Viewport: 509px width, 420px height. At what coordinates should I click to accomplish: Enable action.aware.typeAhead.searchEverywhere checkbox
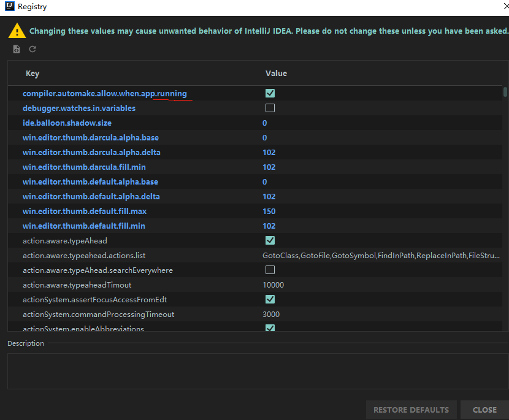270,270
